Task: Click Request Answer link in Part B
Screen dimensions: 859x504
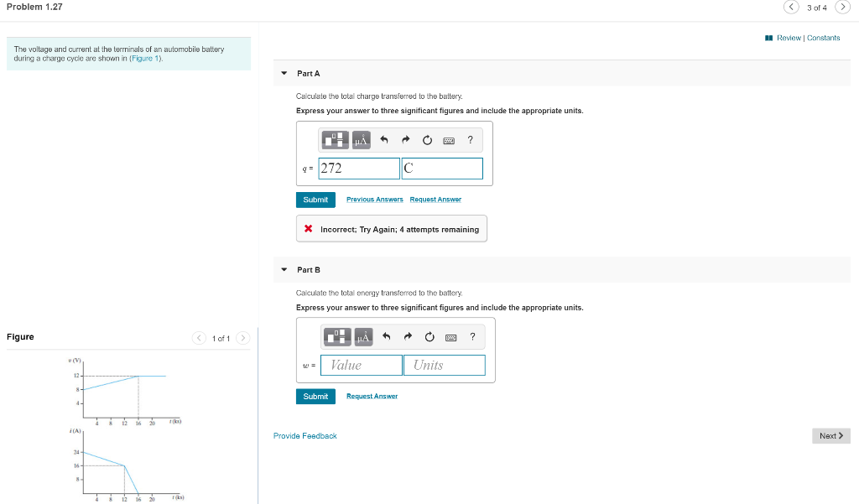Action: [372, 396]
